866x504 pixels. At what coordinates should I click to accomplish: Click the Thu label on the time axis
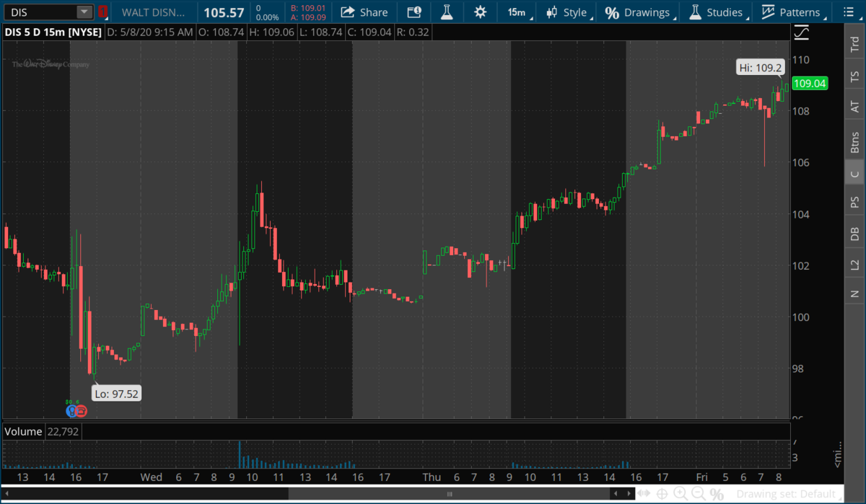click(x=432, y=477)
